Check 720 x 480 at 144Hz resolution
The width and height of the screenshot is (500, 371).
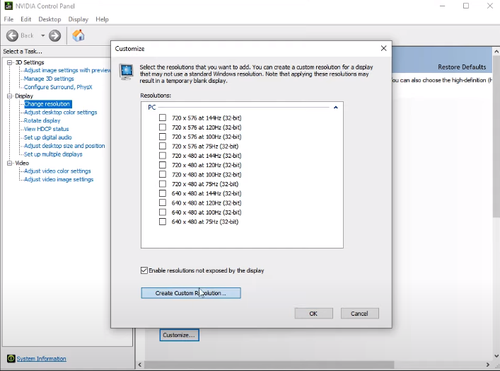click(x=162, y=156)
